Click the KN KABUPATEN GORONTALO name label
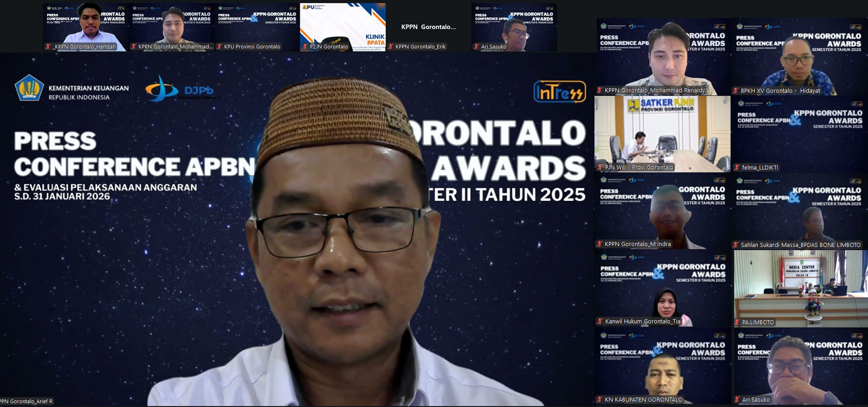 [643, 400]
